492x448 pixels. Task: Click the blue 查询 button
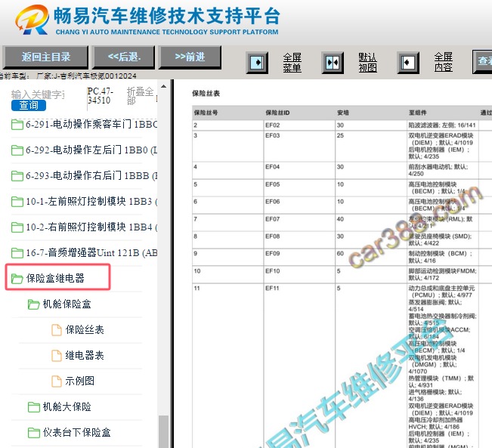coord(29,105)
